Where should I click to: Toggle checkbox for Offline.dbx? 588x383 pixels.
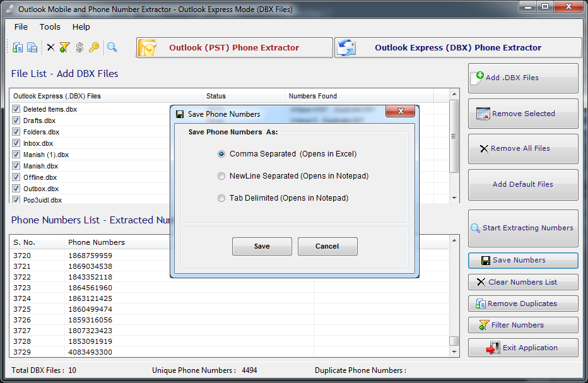pyautogui.click(x=16, y=177)
